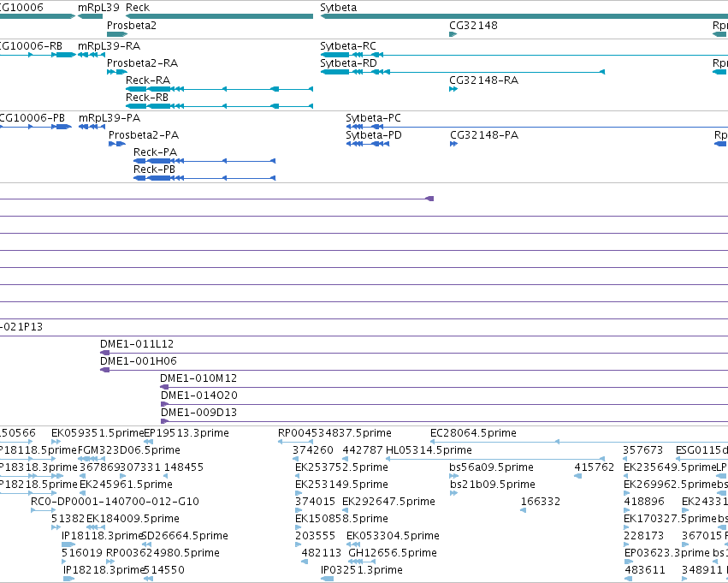Select the Reck gene label
Screen dimensions: 728x583
click(138, 8)
